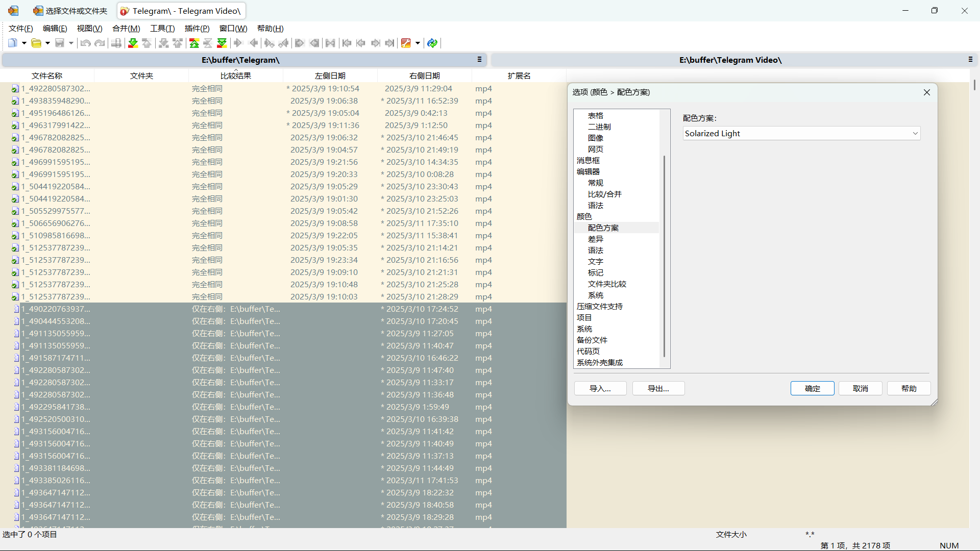The width and height of the screenshot is (980, 551).
Task: Copy difference to right using the arrow icon
Action: click(x=238, y=43)
